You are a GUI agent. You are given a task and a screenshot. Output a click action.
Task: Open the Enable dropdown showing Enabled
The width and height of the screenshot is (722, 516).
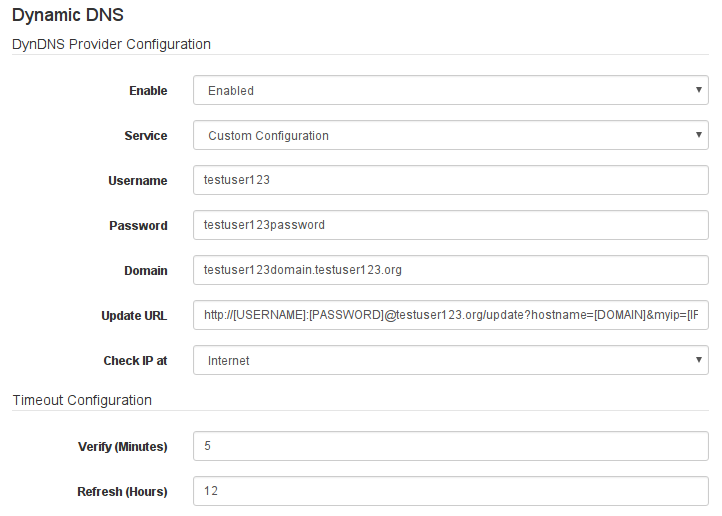450,90
